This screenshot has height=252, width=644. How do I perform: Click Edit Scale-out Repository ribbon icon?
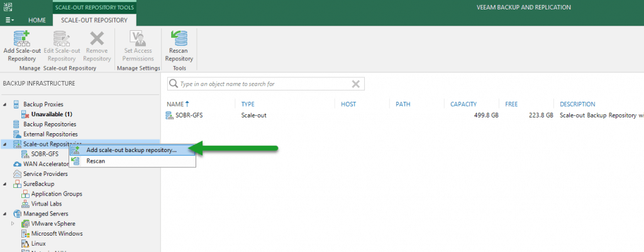pos(62,38)
